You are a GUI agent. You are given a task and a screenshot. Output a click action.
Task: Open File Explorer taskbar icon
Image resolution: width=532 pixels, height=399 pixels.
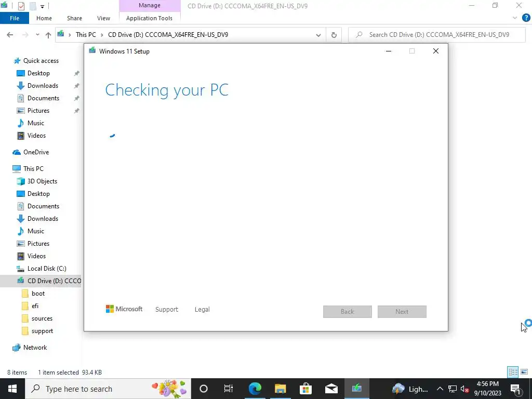(x=280, y=389)
